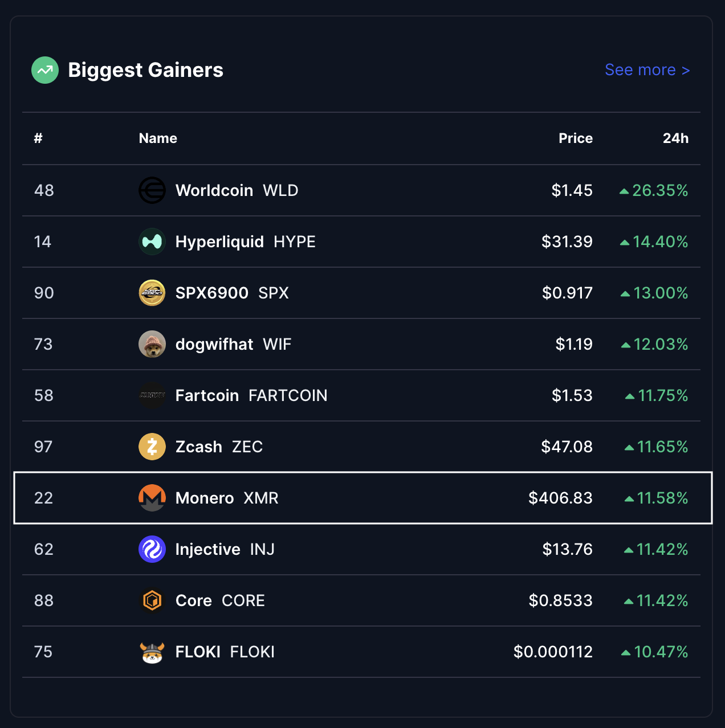Click the Worldcoin coin logo icon
Image resolution: width=725 pixels, height=728 pixels.
152,190
